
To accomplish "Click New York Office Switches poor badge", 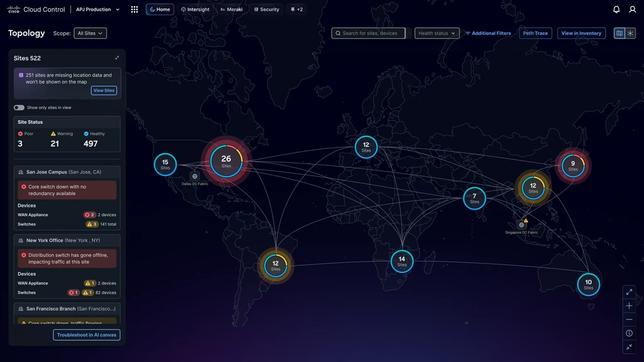I will coord(74,293).
